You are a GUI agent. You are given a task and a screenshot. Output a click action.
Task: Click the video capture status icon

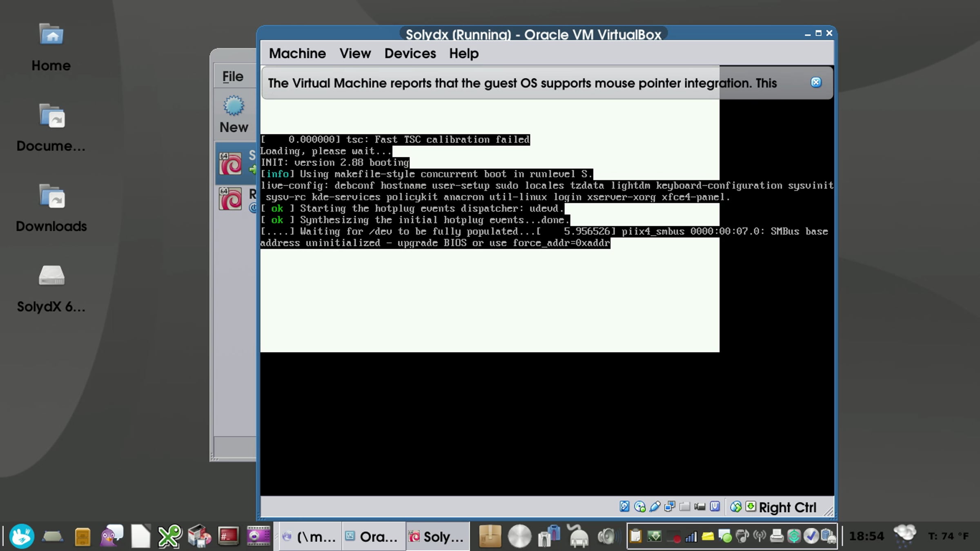[700, 507]
